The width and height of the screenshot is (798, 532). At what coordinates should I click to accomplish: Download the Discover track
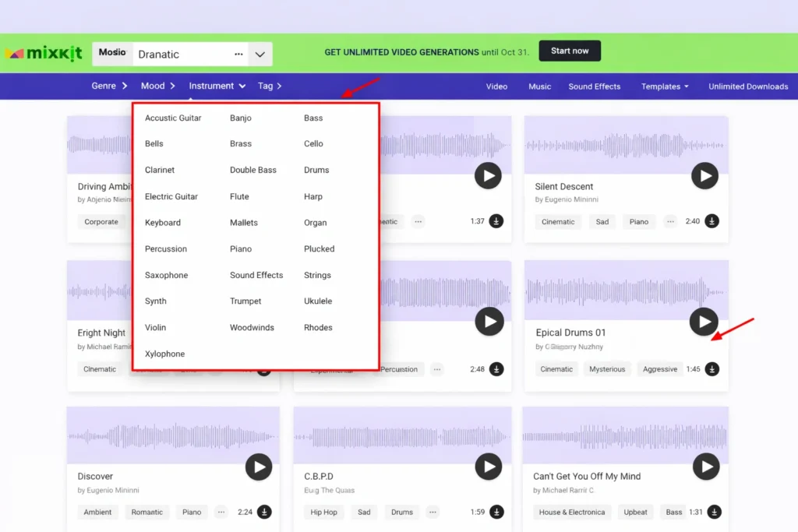pyautogui.click(x=264, y=512)
